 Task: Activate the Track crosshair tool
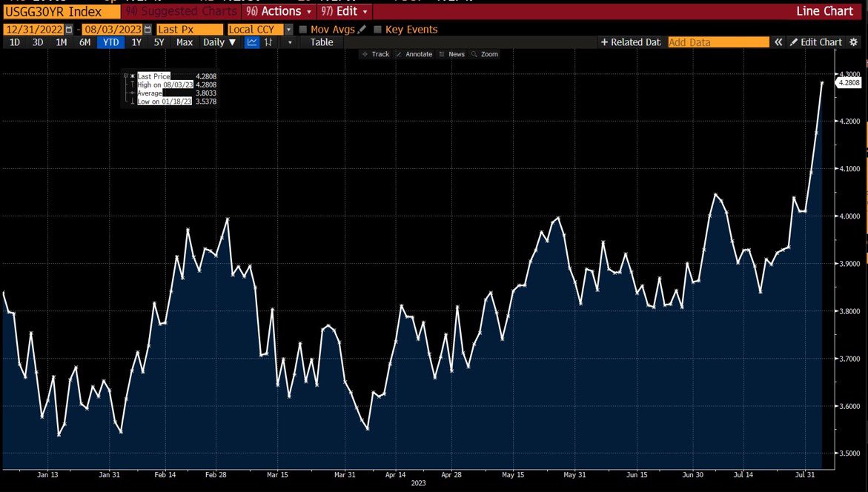(376, 53)
